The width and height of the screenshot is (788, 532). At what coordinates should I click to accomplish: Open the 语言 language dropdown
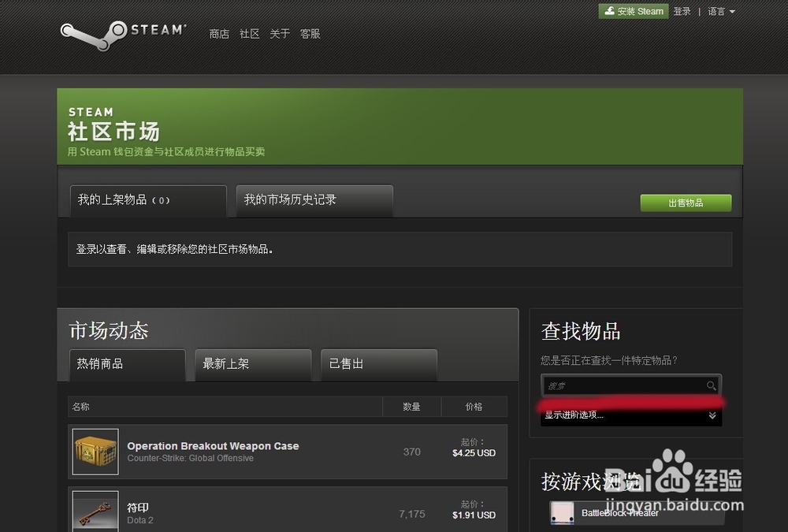tap(721, 11)
